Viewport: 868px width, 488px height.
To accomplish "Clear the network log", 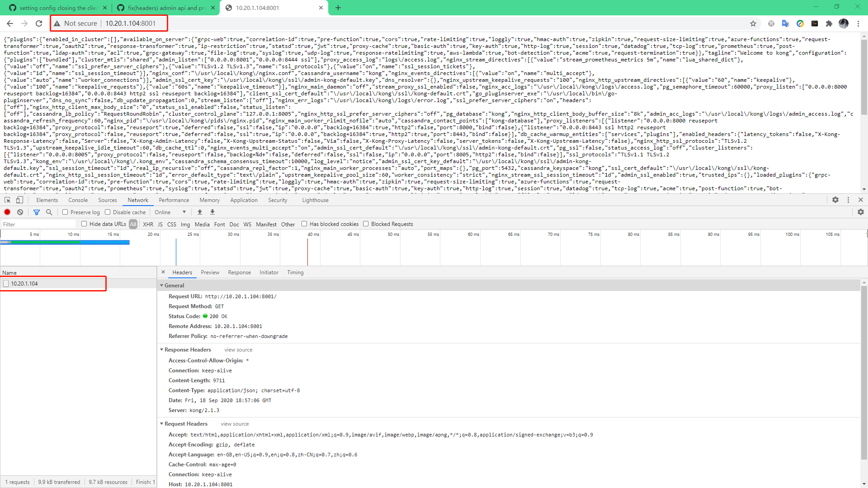I will coord(20,212).
